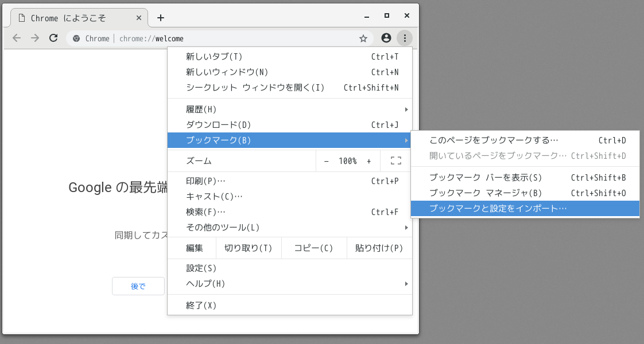This screenshot has width=644, height=344.
Task: Expand the ブックマーク(B) submenu
Action: [290, 140]
